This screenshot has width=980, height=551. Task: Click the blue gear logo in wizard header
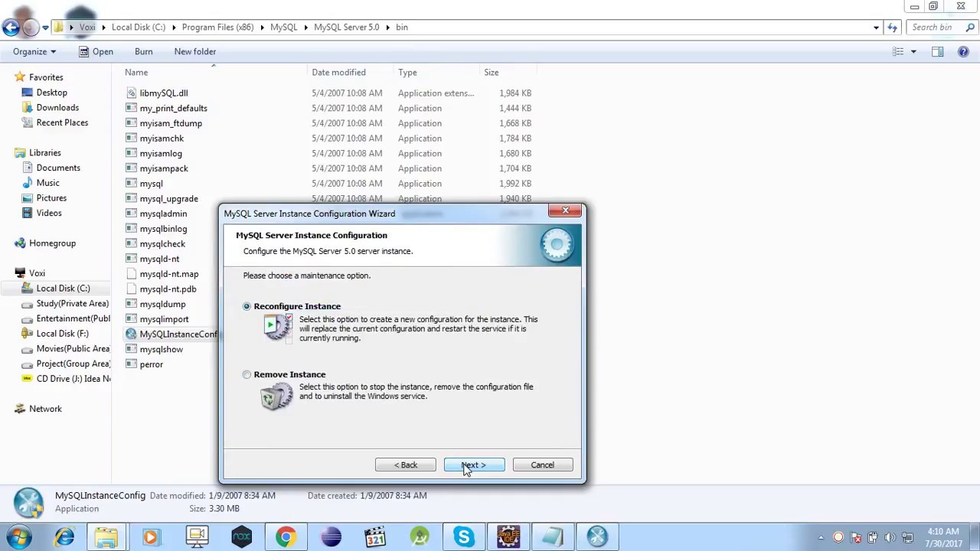pyautogui.click(x=557, y=246)
